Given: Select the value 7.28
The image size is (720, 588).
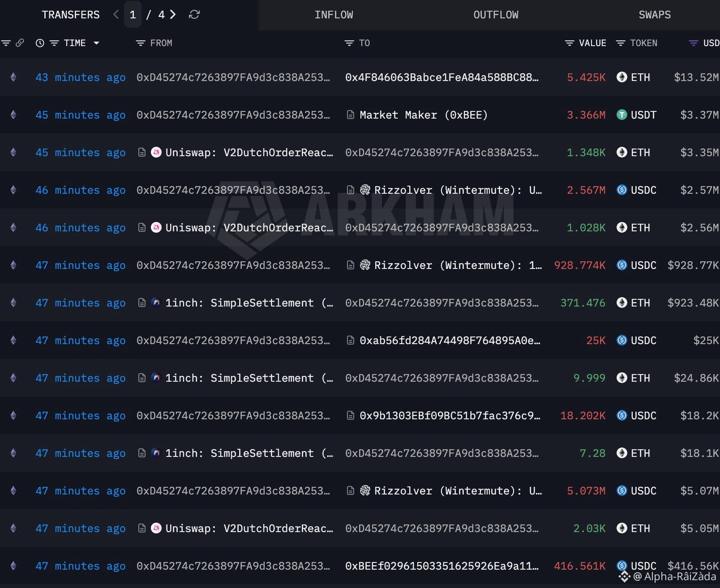Looking at the screenshot, I should pyautogui.click(x=593, y=453).
